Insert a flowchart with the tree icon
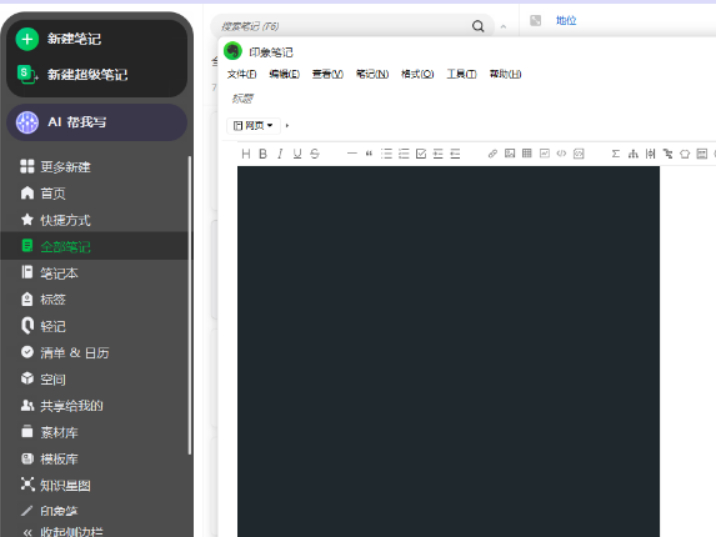The image size is (716, 537). [668, 154]
